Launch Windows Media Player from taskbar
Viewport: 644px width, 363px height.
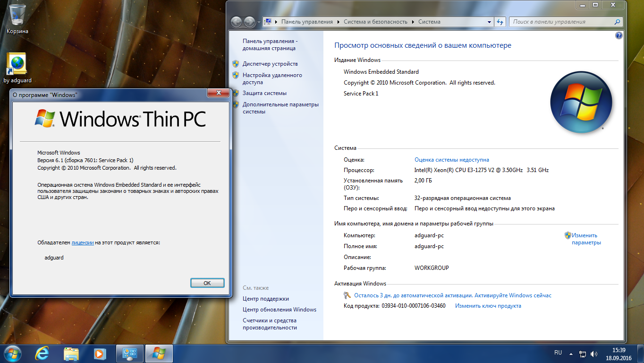(x=99, y=354)
